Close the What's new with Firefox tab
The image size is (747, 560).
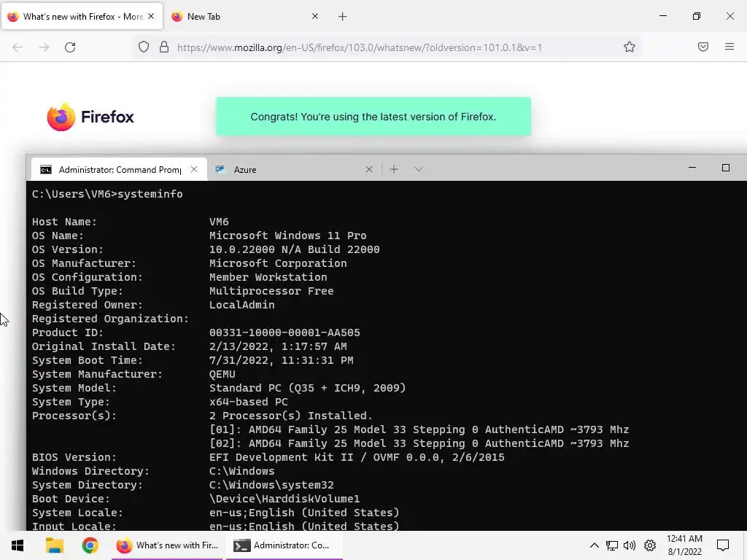pyautogui.click(x=151, y=16)
